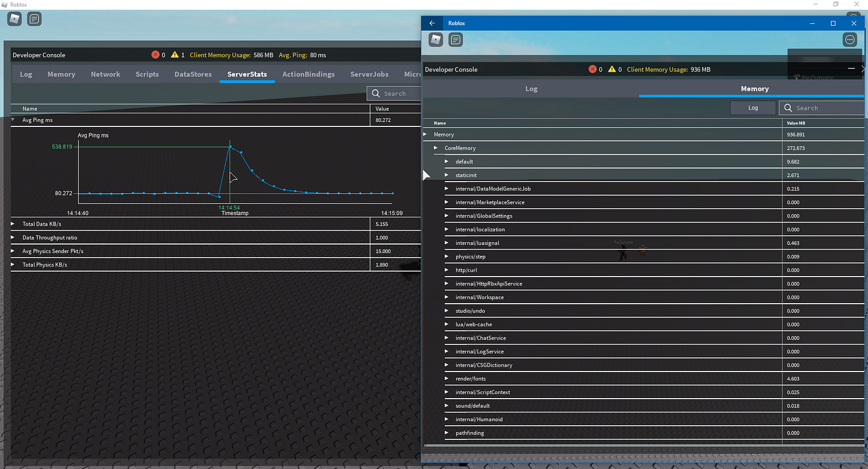Expand the physics/step entry
This screenshot has height=469, width=868.
(x=447, y=257)
